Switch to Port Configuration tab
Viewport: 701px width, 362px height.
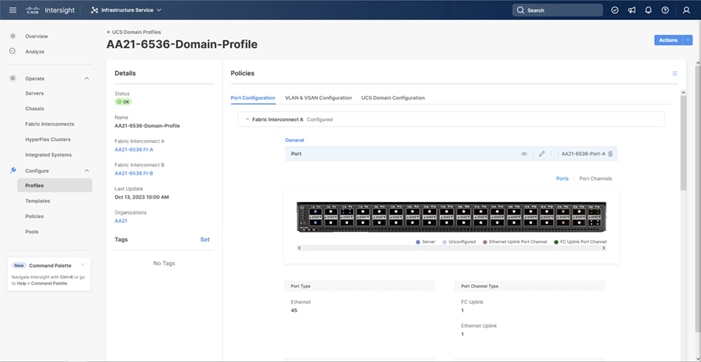[253, 98]
